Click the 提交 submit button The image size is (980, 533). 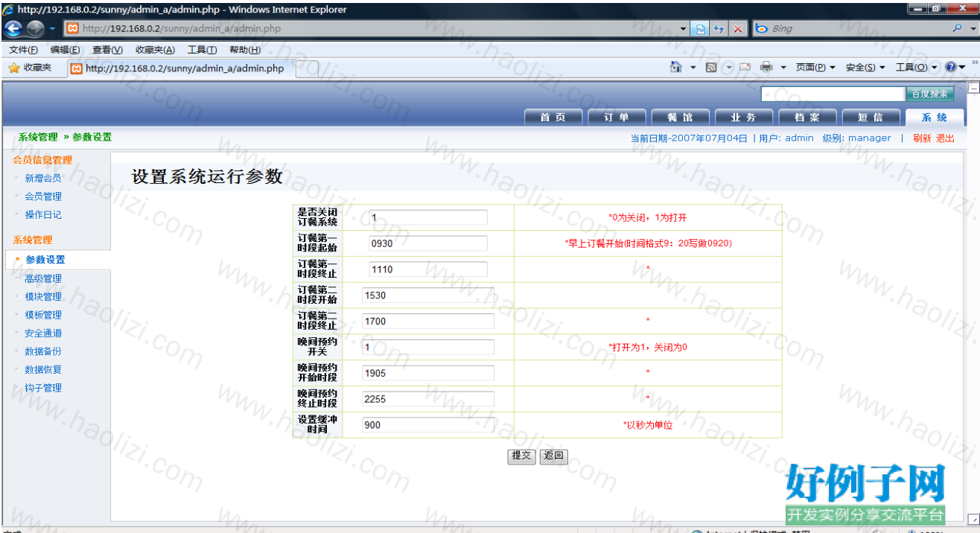point(521,456)
